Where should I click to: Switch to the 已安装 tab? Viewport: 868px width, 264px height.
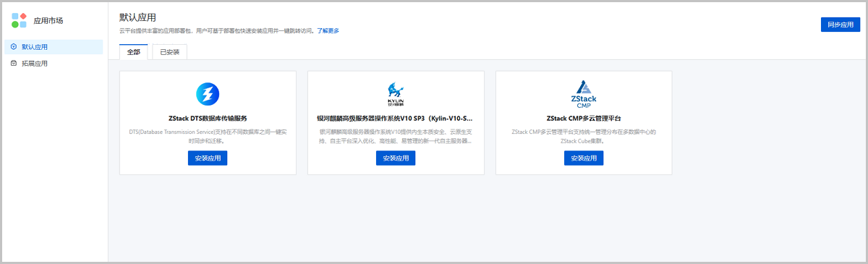coord(170,52)
